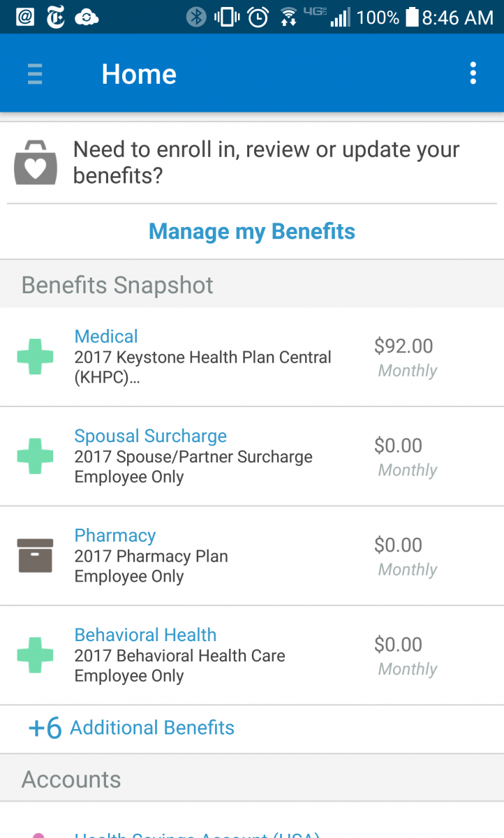Open the hamburger navigation menu

[x=35, y=74]
